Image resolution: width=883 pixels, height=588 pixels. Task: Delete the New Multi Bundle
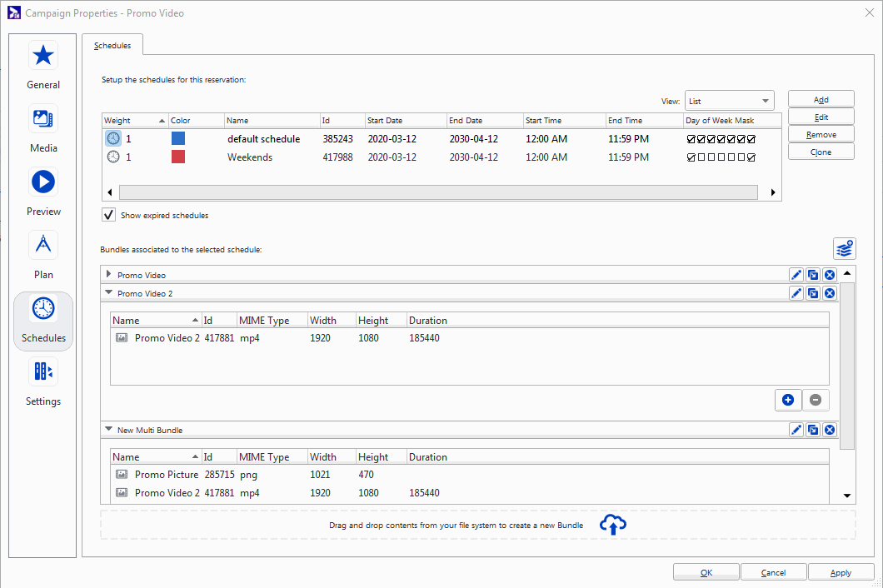coord(830,430)
